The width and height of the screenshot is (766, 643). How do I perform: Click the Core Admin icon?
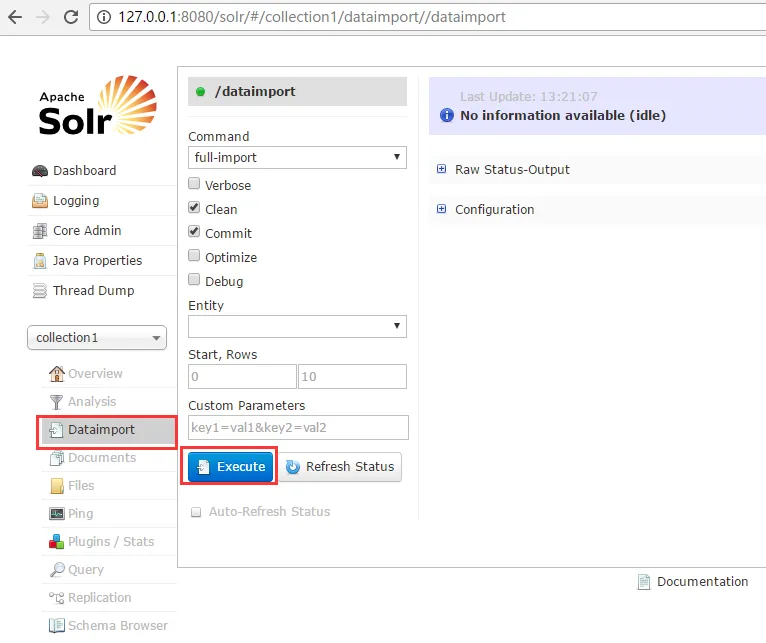[x=40, y=231]
